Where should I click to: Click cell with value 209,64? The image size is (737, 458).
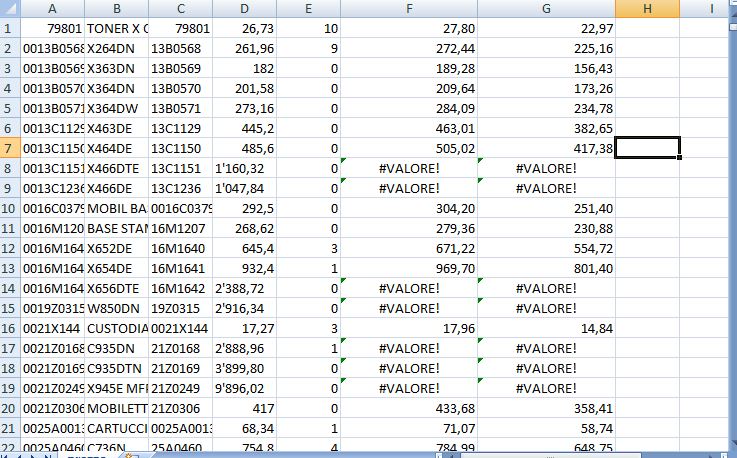pos(409,88)
